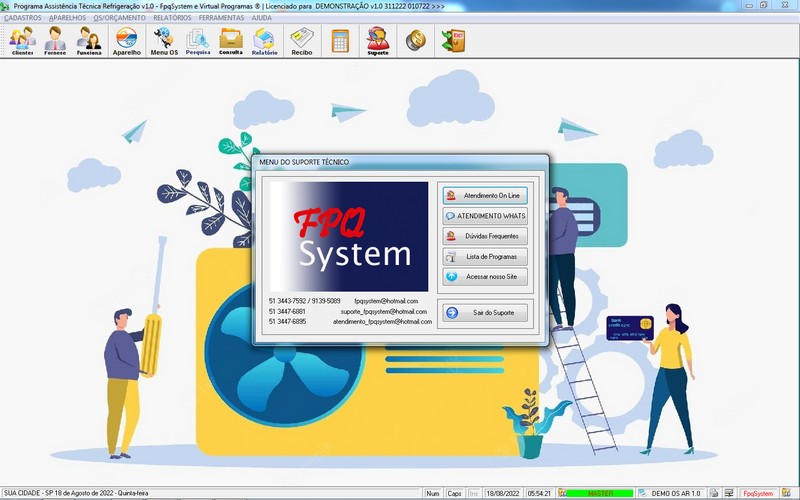Open the FERRAMENTAS menu
This screenshot has height=500, width=800.
point(221,18)
